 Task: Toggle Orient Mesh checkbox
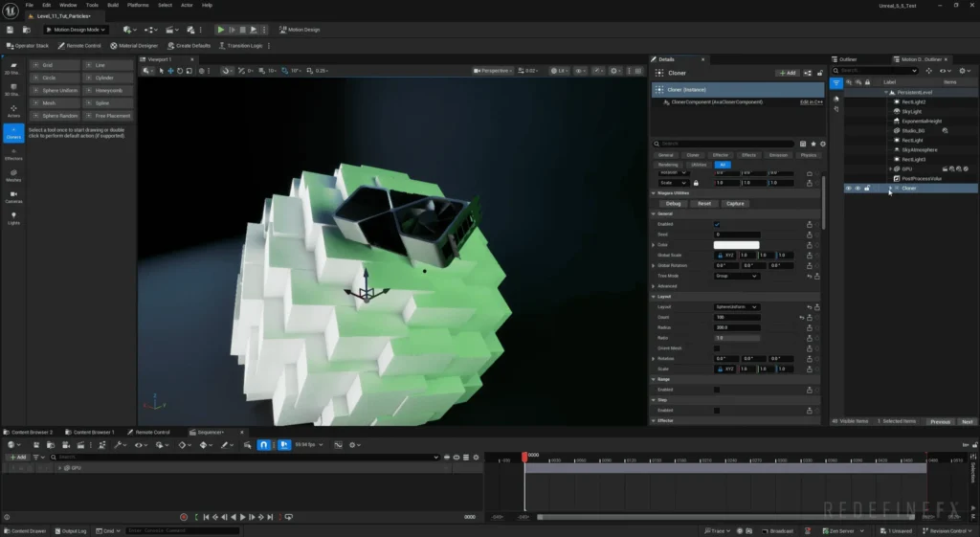[717, 348]
